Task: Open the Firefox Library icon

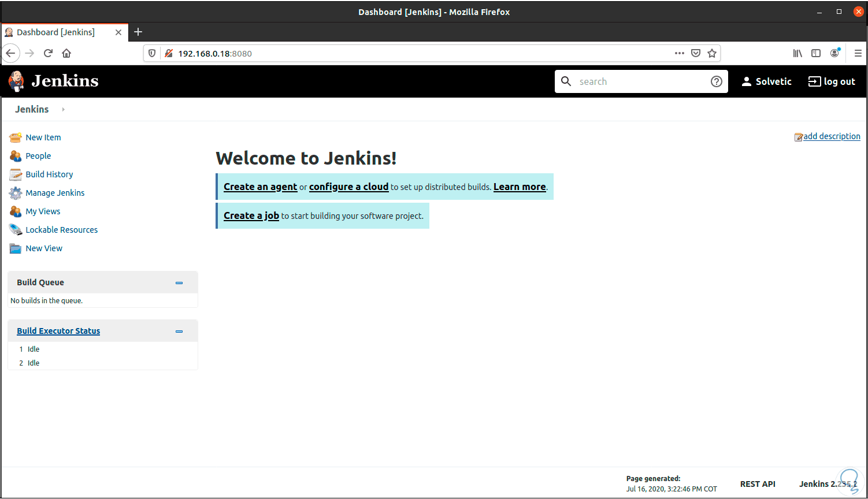Action: 797,53
